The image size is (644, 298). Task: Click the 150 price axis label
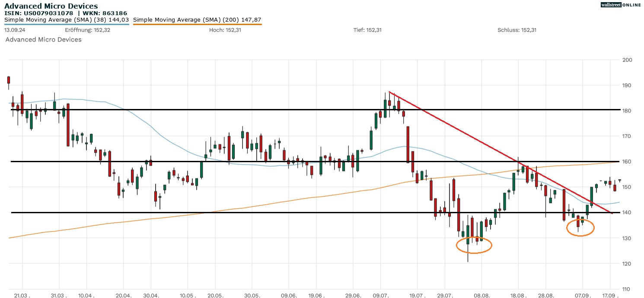pyautogui.click(x=627, y=187)
